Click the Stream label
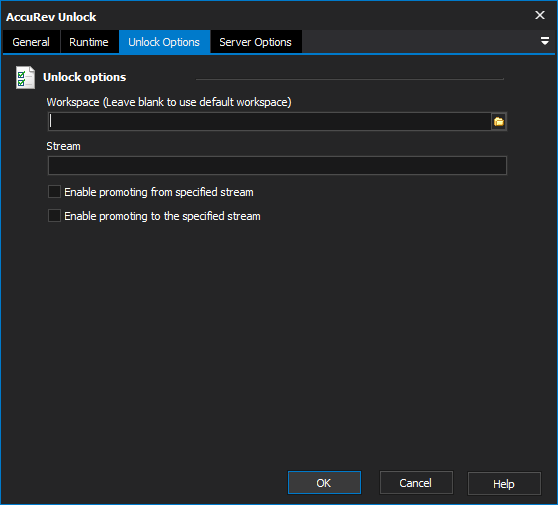558x505 pixels. click(x=64, y=146)
